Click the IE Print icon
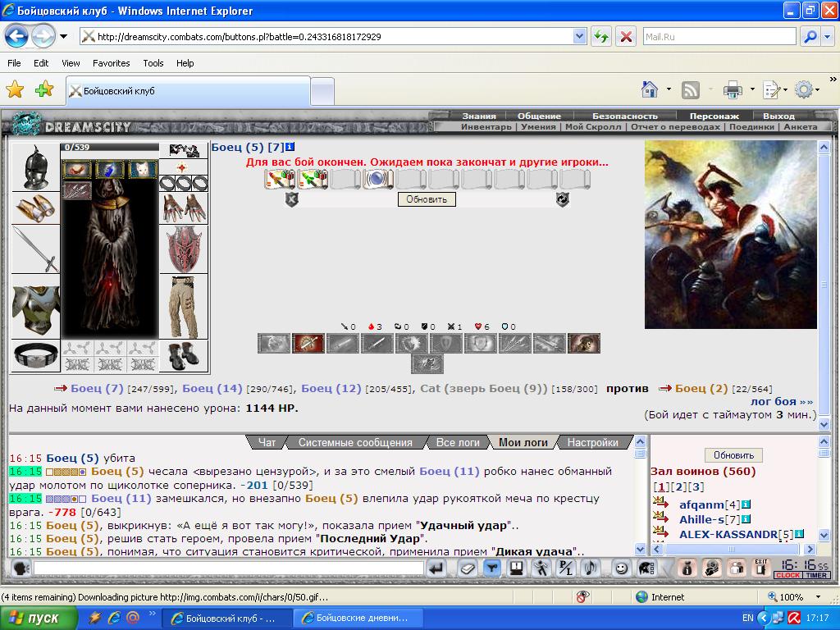The height and width of the screenshot is (630, 840). [x=733, y=90]
